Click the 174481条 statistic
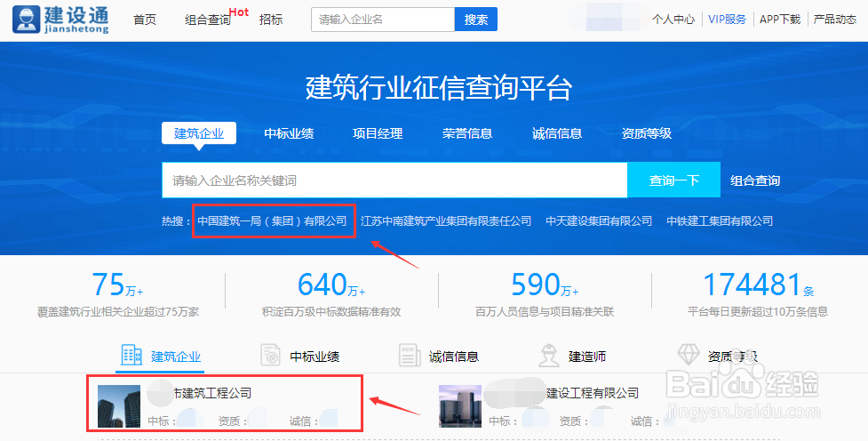 [x=758, y=285]
